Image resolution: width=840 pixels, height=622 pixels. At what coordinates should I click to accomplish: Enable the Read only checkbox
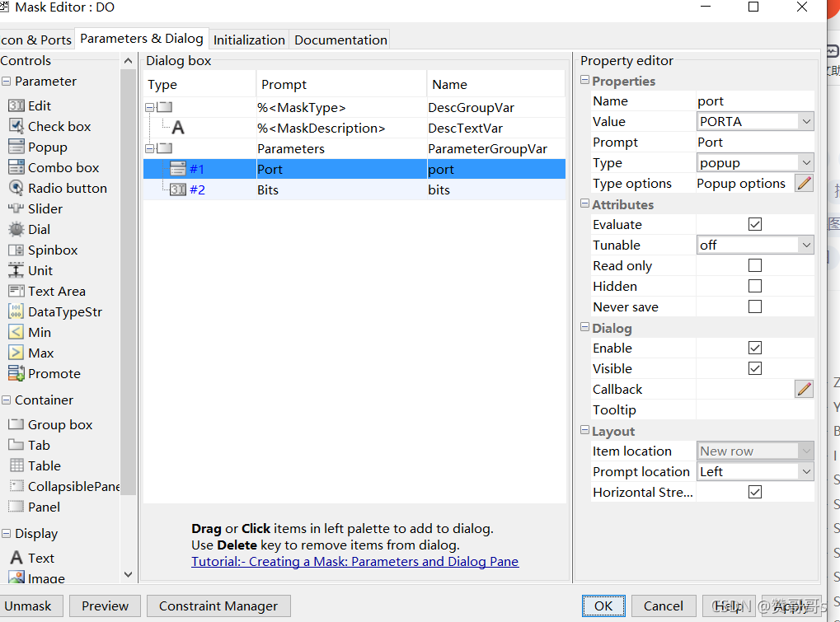click(755, 265)
